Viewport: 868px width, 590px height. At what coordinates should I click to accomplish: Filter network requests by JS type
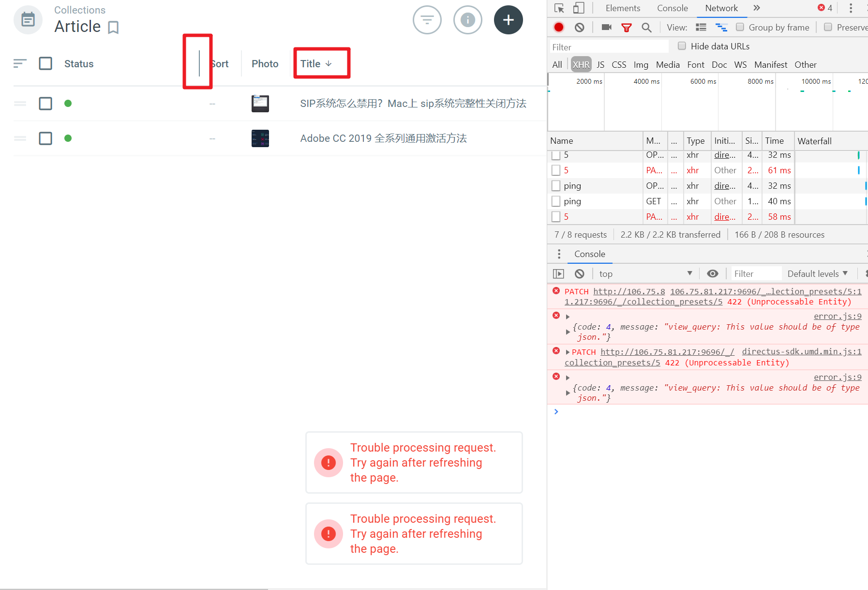tap(600, 64)
